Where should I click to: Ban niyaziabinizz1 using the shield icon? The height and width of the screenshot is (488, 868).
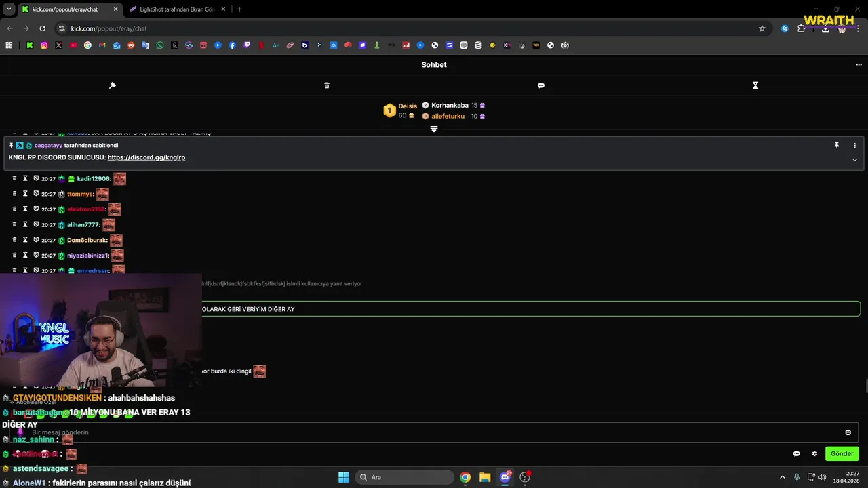[x=36, y=255]
